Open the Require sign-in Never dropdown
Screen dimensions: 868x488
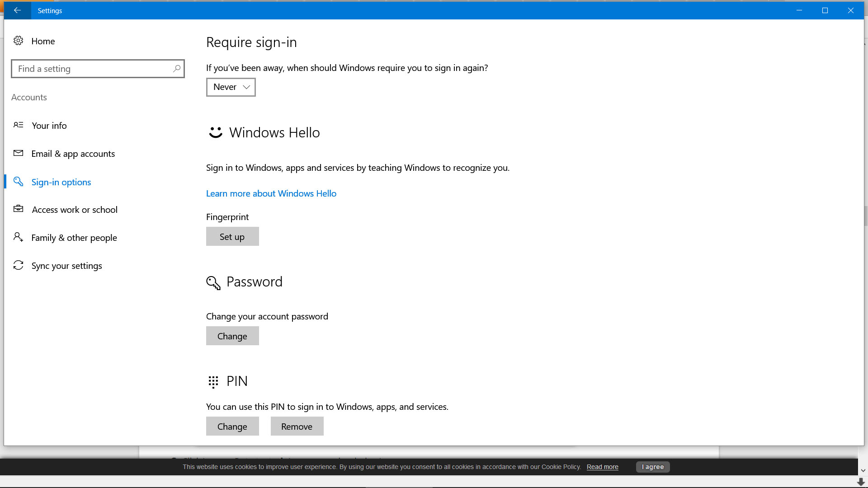(231, 87)
